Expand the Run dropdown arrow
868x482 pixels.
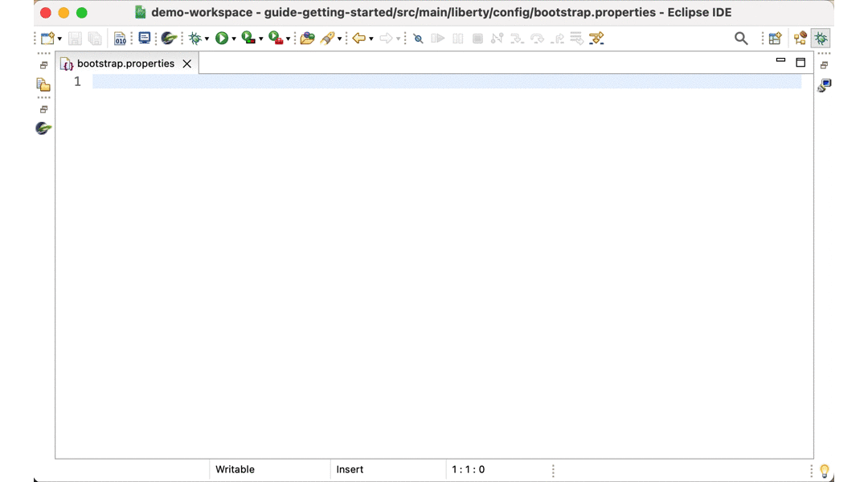234,39
